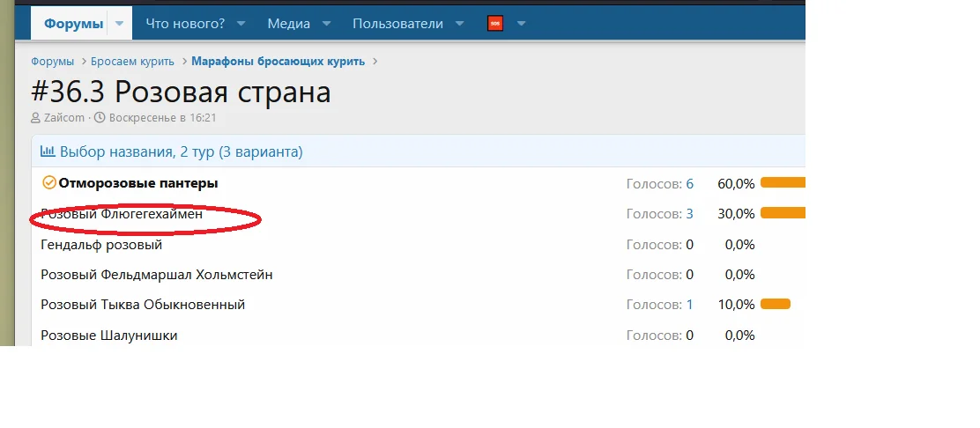
Task: Click the user icon beside Zaйcom
Action: 35,117
